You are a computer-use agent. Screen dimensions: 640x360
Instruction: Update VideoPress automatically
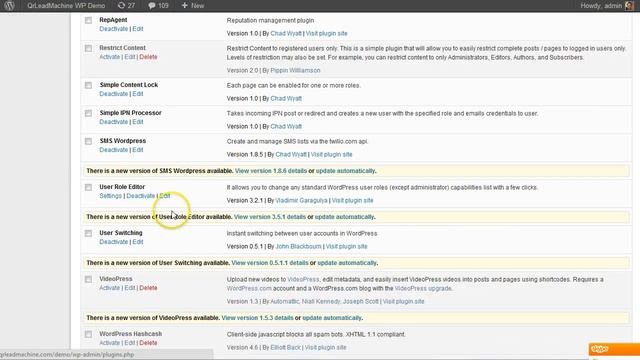click(332, 318)
